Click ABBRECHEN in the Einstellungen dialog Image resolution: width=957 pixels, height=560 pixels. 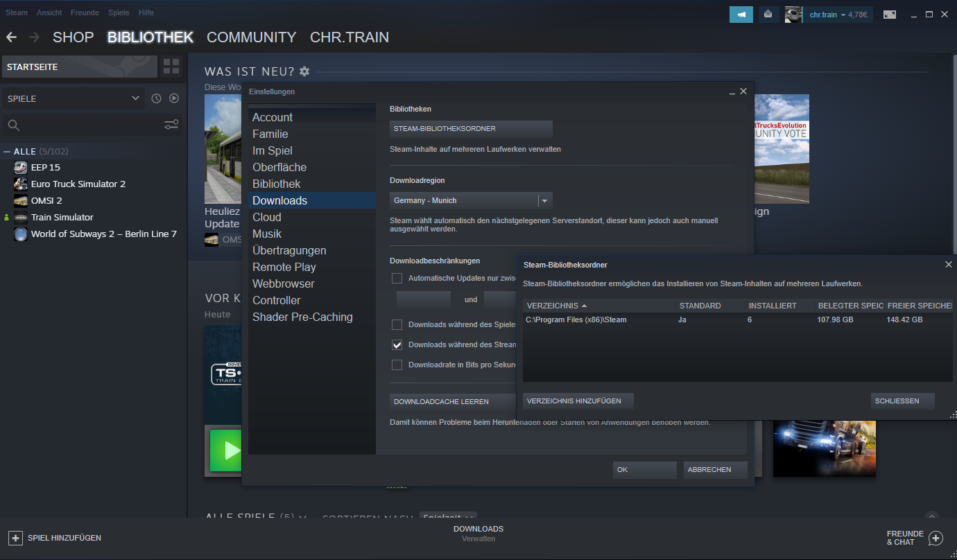point(715,470)
